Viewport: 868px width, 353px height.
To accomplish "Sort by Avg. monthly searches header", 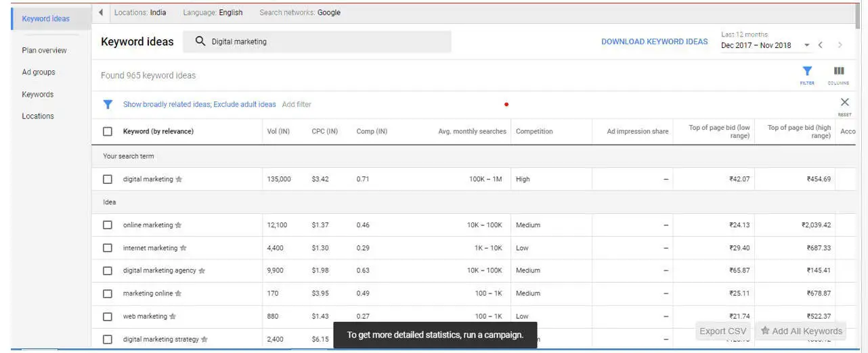I will 472,131.
